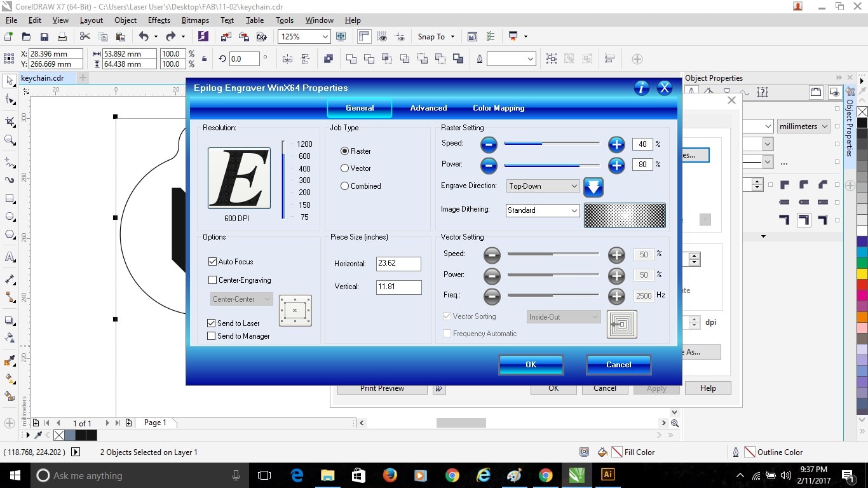
Task: Open the Layout menu
Action: click(92, 20)
